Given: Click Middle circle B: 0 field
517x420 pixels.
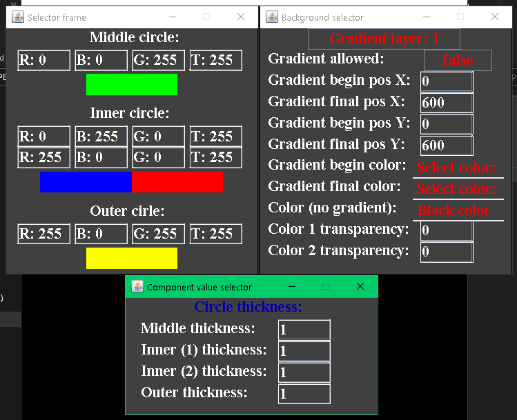Looking at the screenshot, I should [x=101, y=60].
